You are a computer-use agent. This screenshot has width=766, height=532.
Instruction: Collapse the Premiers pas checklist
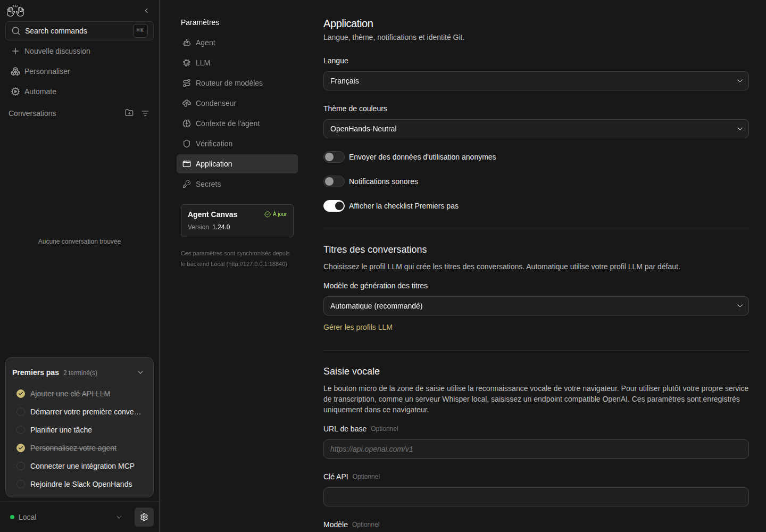point(140,372)
